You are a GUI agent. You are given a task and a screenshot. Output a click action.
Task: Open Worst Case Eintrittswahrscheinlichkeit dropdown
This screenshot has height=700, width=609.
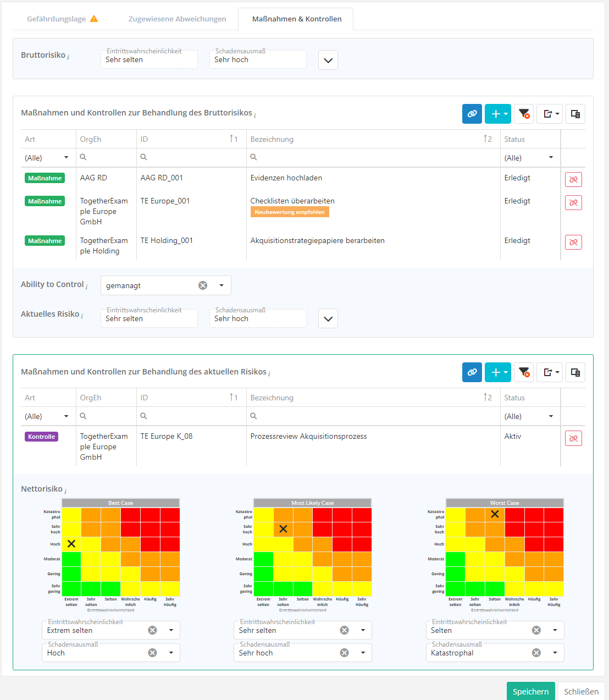pyautogui.click(x=555, y=630)
